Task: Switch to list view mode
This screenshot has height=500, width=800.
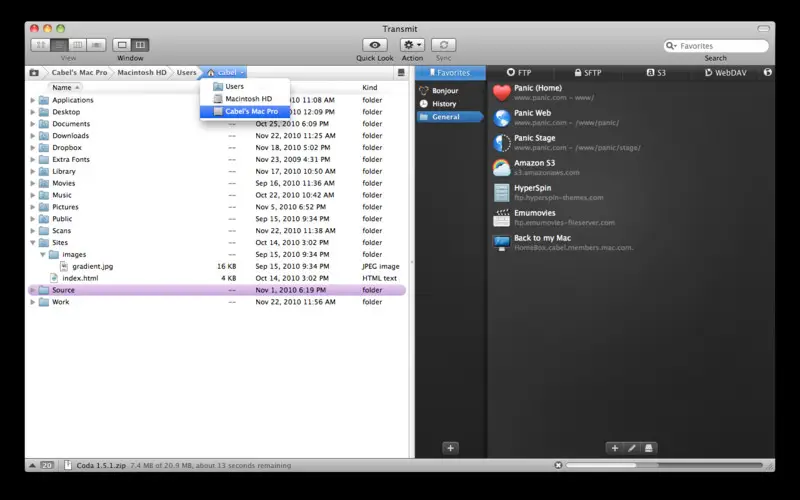Action: coord(59,45)
